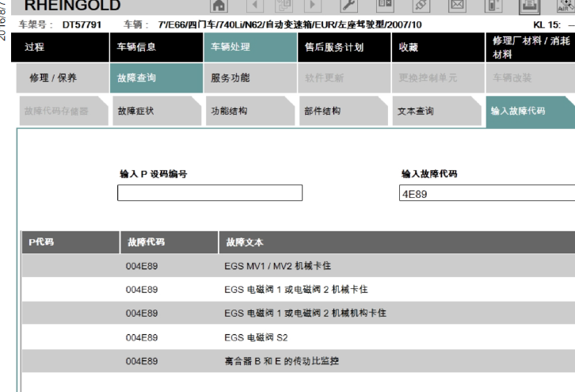Image resolution: width=575 pixels, height=392 pixels.
Task: Click the disabled 车辆改装 sub-tab
Action: coord(531,78)
